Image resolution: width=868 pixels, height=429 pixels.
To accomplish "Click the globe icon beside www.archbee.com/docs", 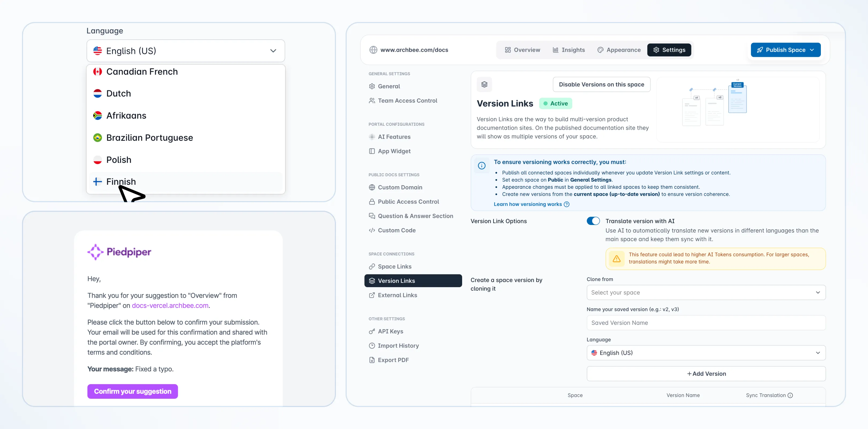I will (x=373, y=50).
